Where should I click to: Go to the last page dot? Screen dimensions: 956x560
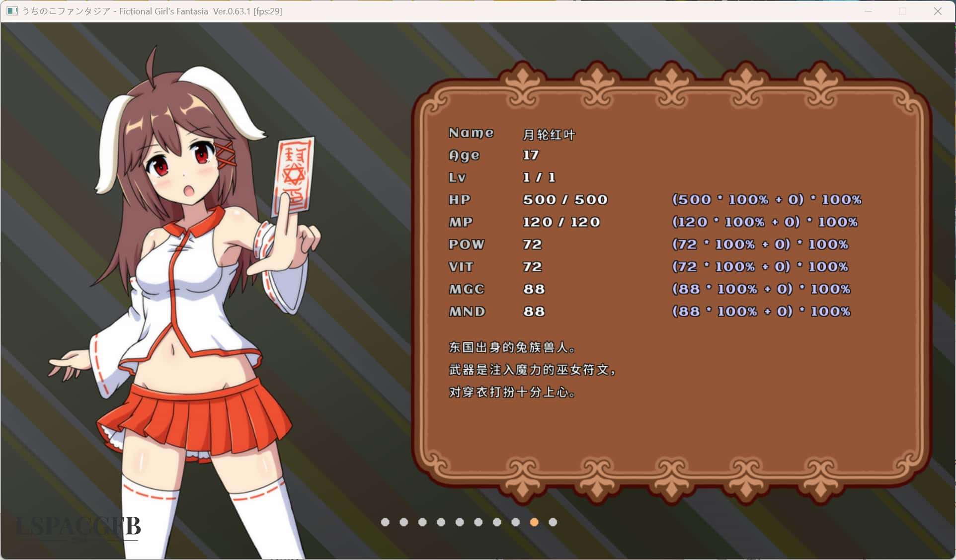(553, 522)
